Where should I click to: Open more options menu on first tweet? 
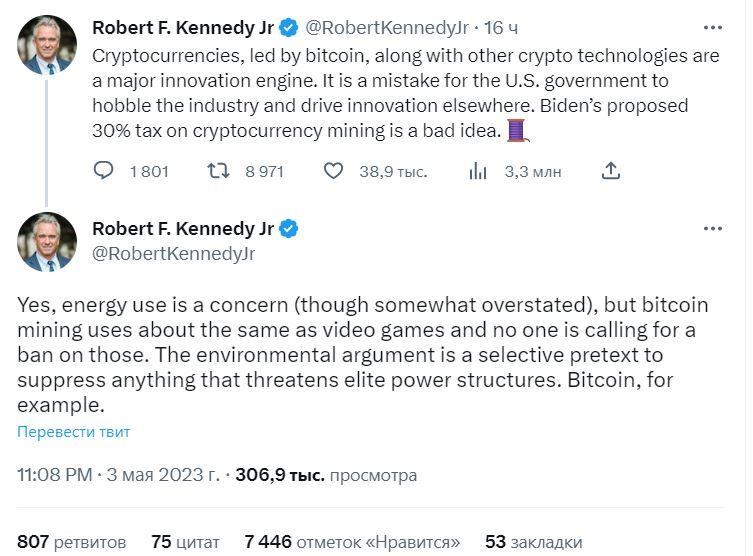[712, 26]
